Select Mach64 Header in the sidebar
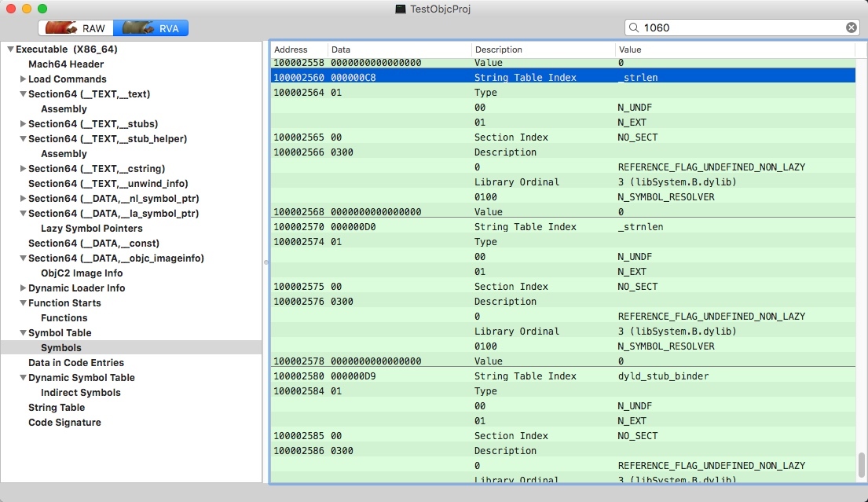This screenshot has height=502, width=868. click(x=66, y=64)
